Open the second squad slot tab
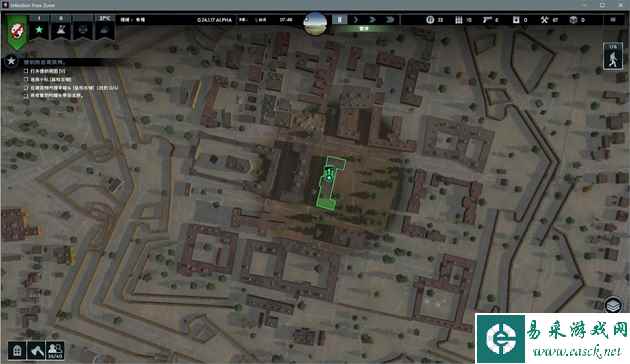 [61, 29]
